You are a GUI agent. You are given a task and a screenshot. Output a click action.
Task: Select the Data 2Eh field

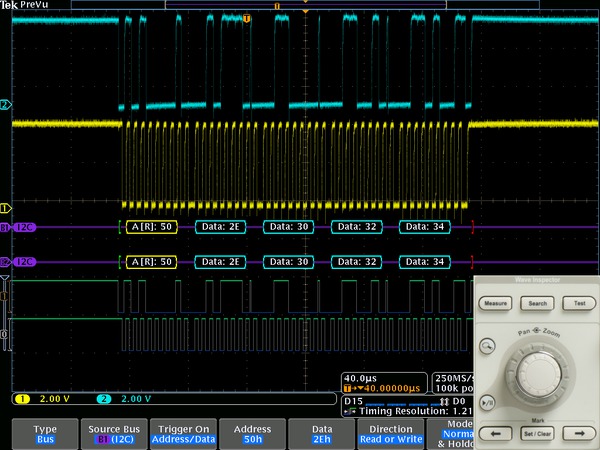pos(320,434)
